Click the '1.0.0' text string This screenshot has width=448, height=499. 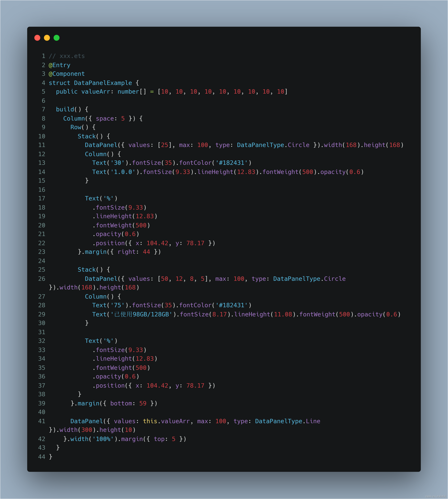[x=123, y=172]
